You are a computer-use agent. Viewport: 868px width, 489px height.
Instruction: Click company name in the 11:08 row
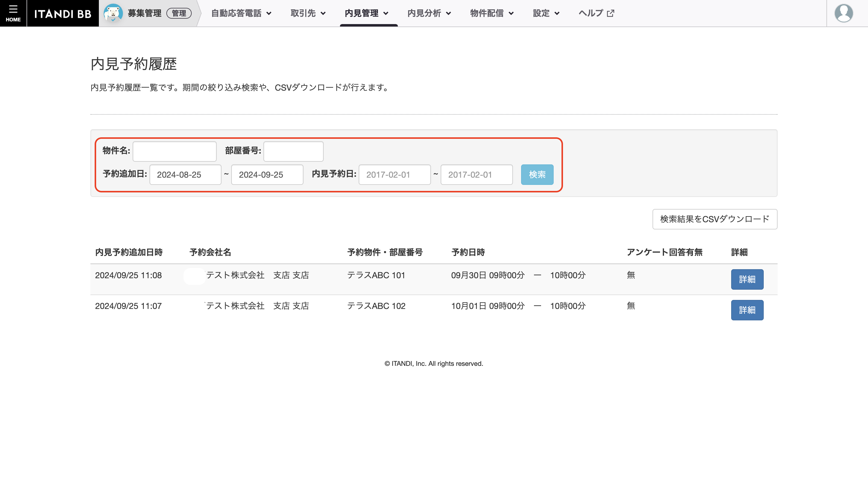click(257, 275)
